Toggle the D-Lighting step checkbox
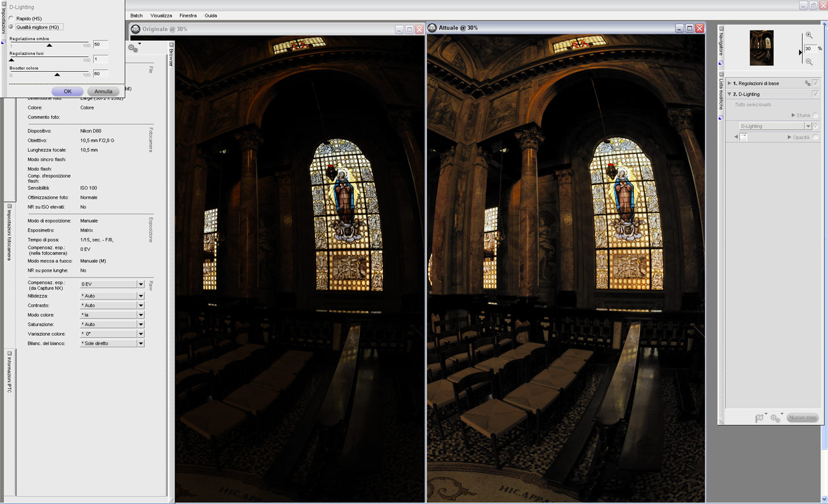Screen dimensions: 828x504 point(815,94)
